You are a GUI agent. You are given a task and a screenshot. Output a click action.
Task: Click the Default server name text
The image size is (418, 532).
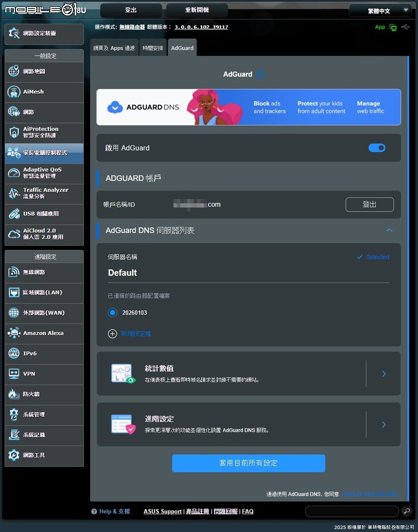(x=122, y=273)
